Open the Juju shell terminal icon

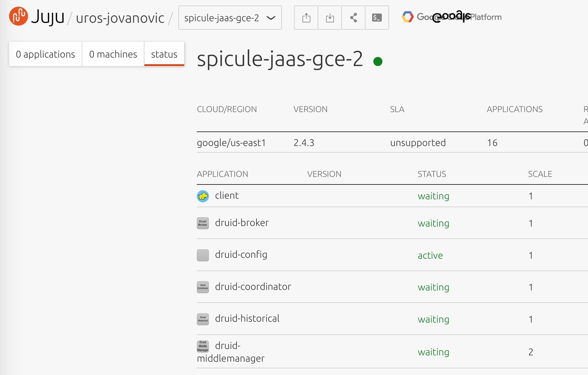pyautogui.click(x=377, y=18)
